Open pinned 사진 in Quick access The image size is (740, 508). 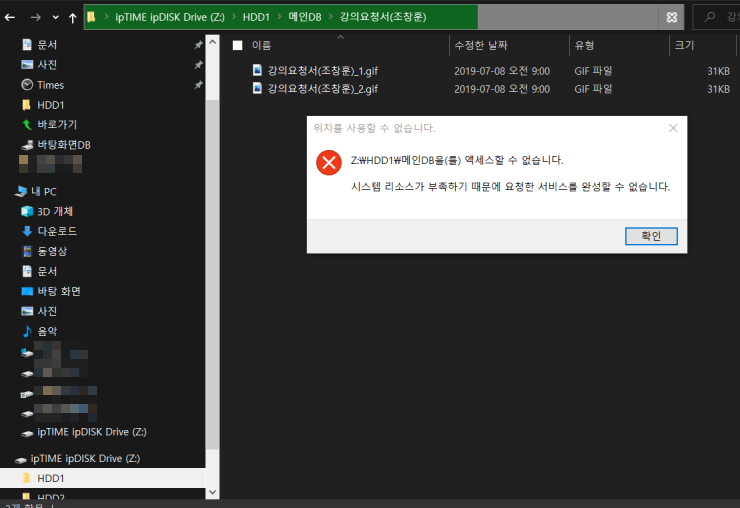click(x=47, y=65)
